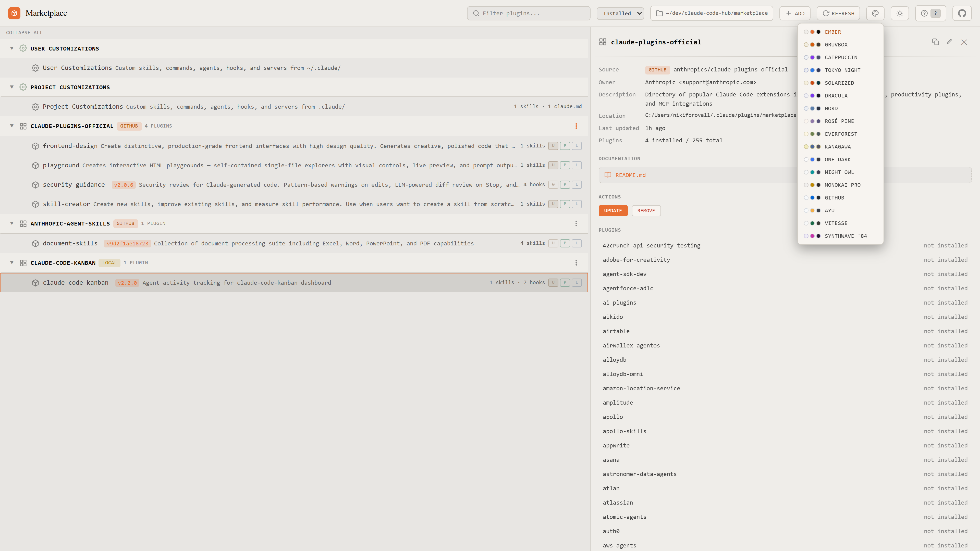Select the Catppuccin theme
Viewport: 980px width, 551px height.
coord(840,57)
